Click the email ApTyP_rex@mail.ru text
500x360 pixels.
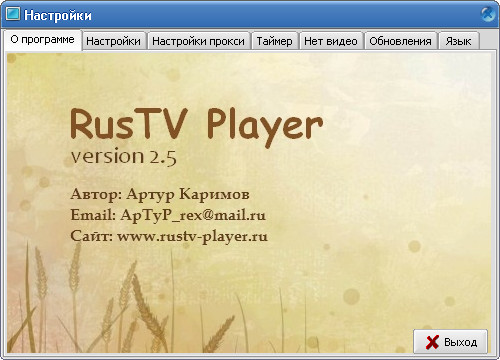pyautogui.click(x=193, y=215)
